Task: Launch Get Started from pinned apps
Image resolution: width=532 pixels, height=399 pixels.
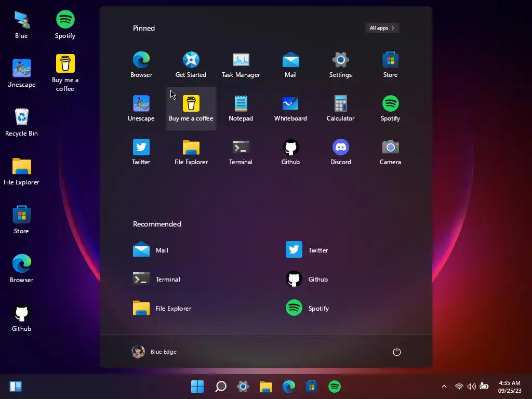Action: click(x=191, y=65)
